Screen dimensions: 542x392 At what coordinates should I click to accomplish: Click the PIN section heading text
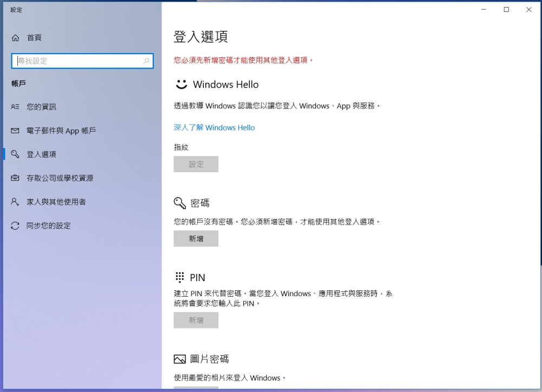(197, 278)
